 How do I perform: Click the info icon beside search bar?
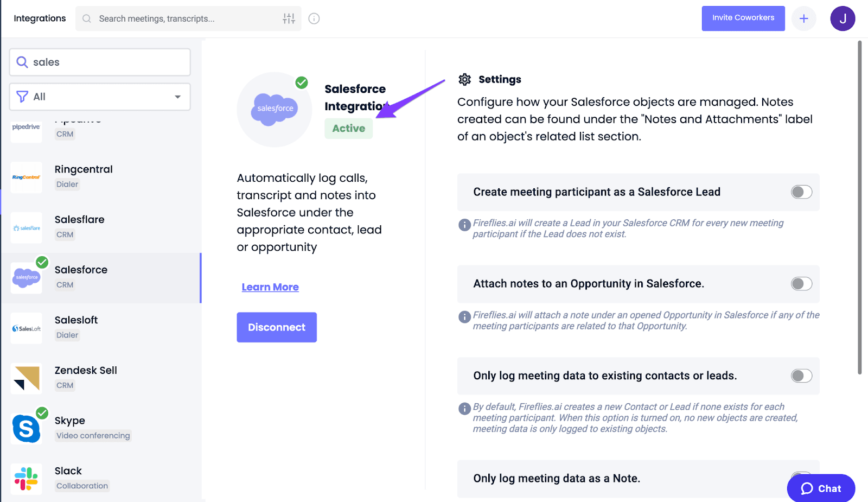(x=314, y=18)
